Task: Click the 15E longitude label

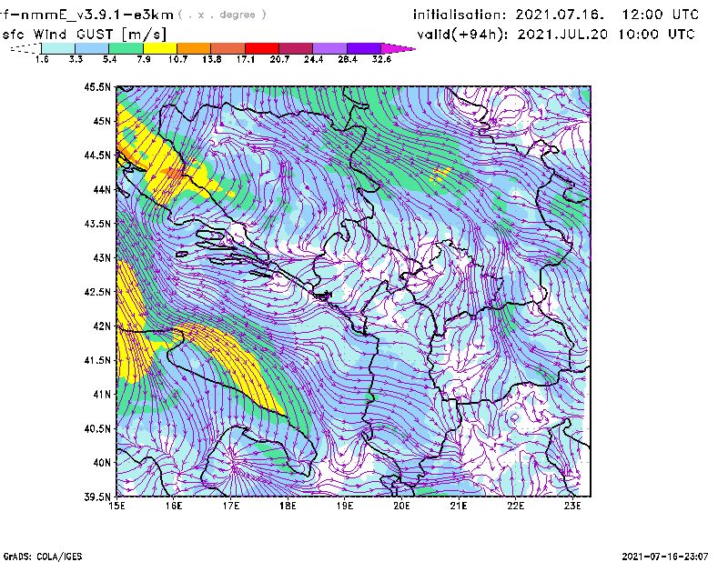Action: pyautogui.click(x=116, y=506)
